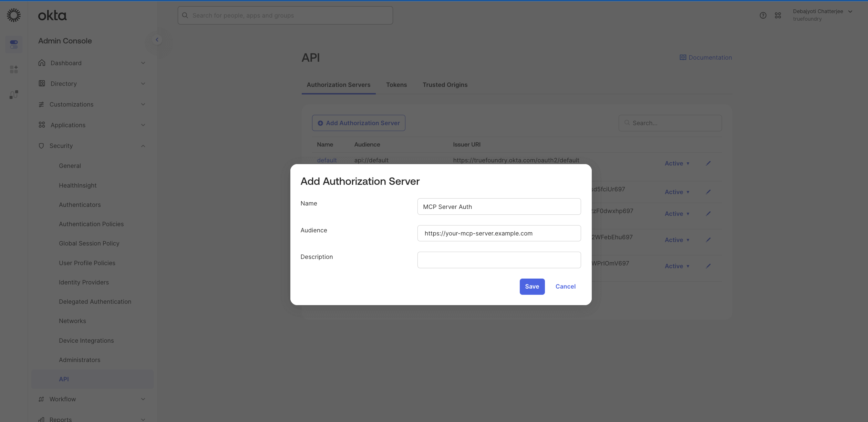Click Cancel in the dialog
The image size is (868, 422).
(x=565, y=287)
